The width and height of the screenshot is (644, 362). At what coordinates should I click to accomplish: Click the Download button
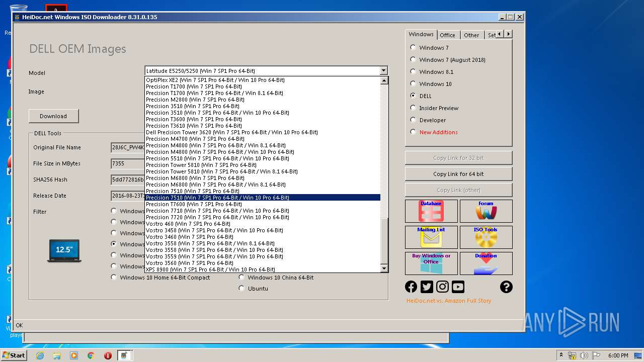[x=53, y=116]
